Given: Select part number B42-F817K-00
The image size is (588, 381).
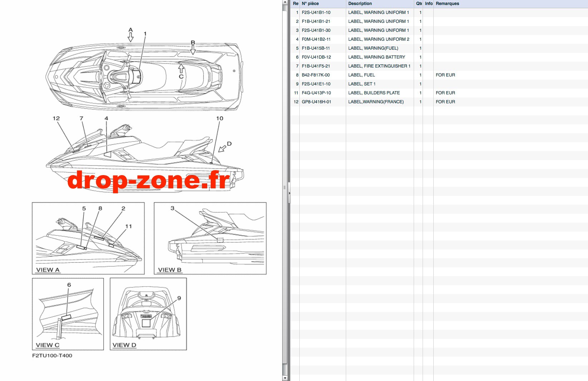Looking at the screenshot, I should pyautogui.click(x=316, y=75).
